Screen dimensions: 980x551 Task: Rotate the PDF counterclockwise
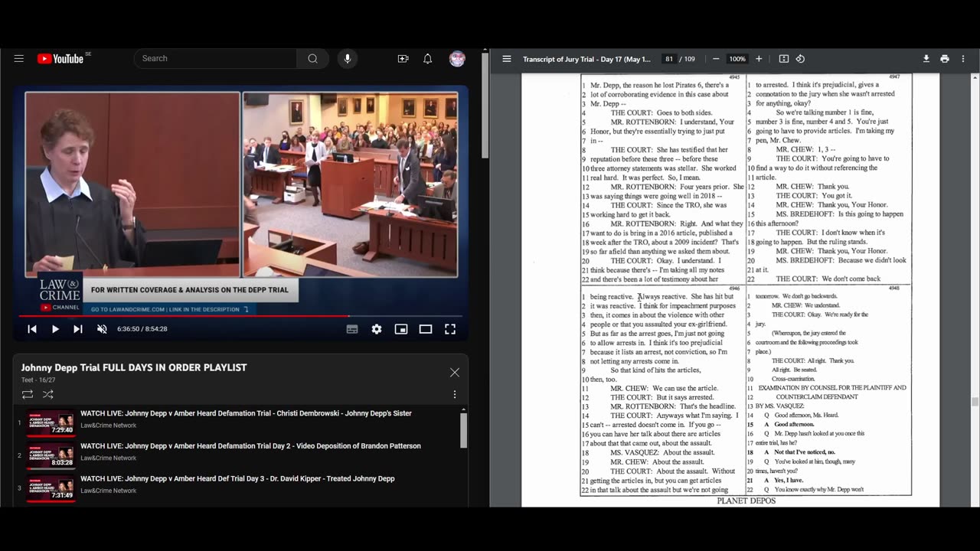[800, 59]
